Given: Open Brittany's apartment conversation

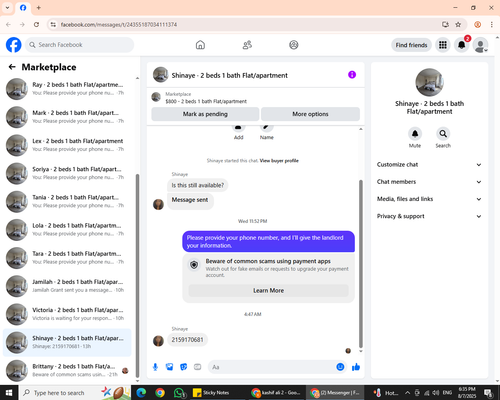Looking at the screenshot, I should 67,371.
